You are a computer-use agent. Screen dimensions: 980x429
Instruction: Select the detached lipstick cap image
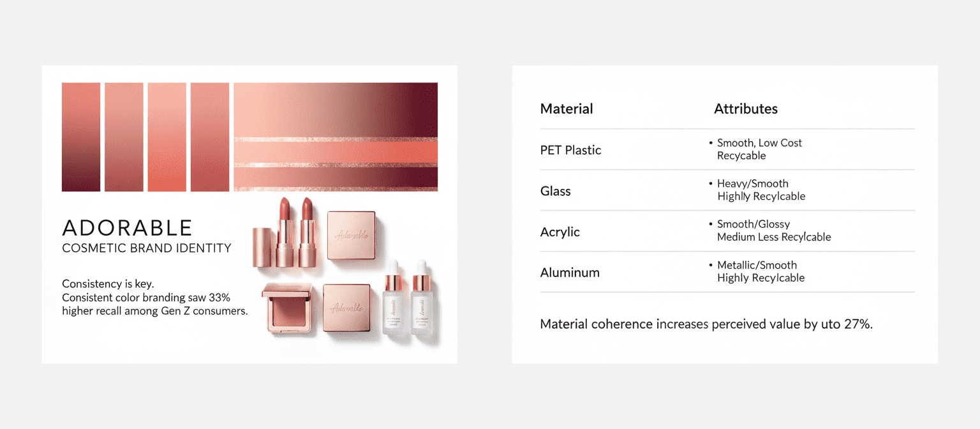tap(262, 246)
